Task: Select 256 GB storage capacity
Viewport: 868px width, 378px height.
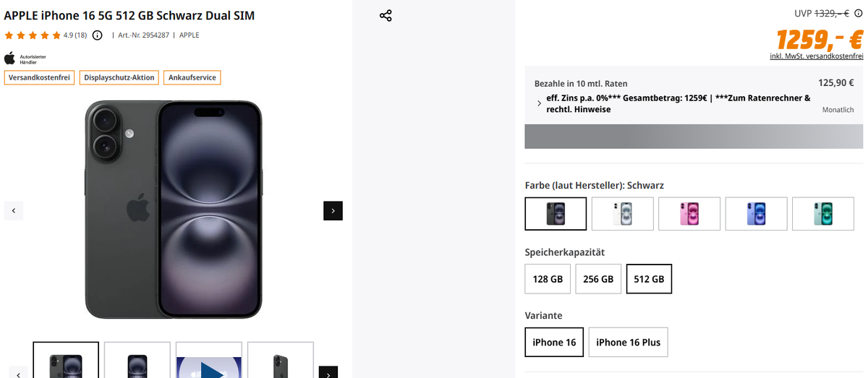Action: click(598, 279)
